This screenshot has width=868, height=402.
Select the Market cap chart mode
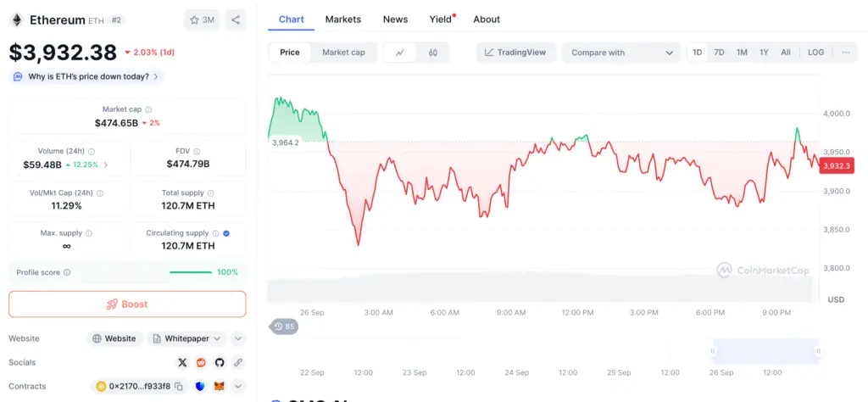click(x=343, y=53)
